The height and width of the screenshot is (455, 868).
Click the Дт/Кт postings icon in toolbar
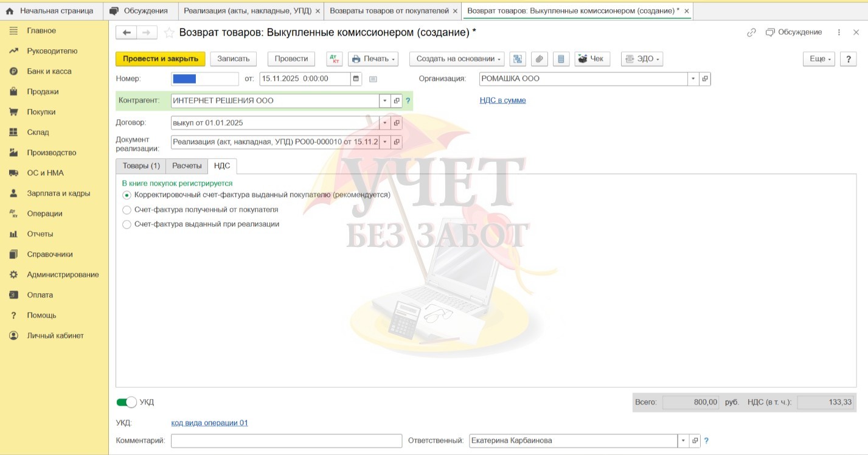pyautogui.click(x=335, y=59)
